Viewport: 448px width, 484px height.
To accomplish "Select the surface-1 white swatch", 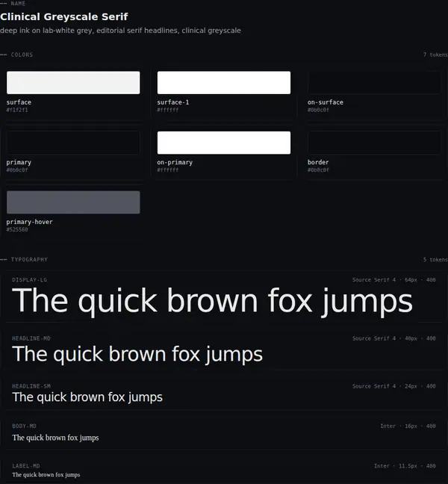I will tap(224, 83).
